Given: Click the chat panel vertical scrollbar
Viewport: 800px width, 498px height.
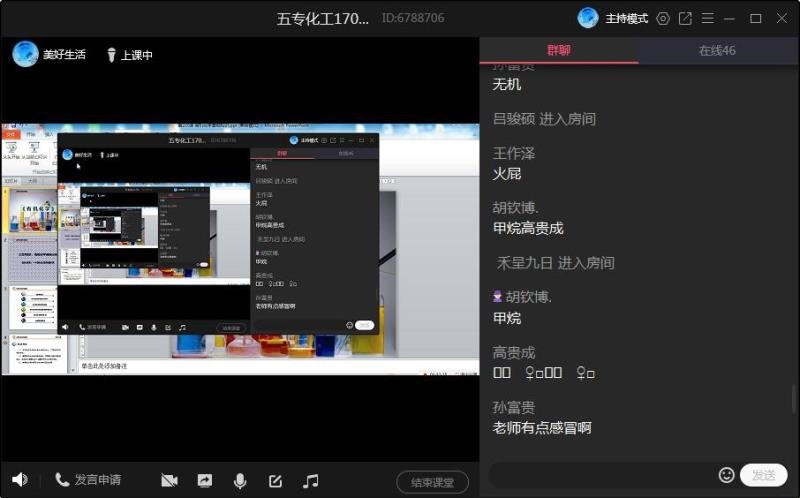Looking at the screenshot, I should (794, 397).
